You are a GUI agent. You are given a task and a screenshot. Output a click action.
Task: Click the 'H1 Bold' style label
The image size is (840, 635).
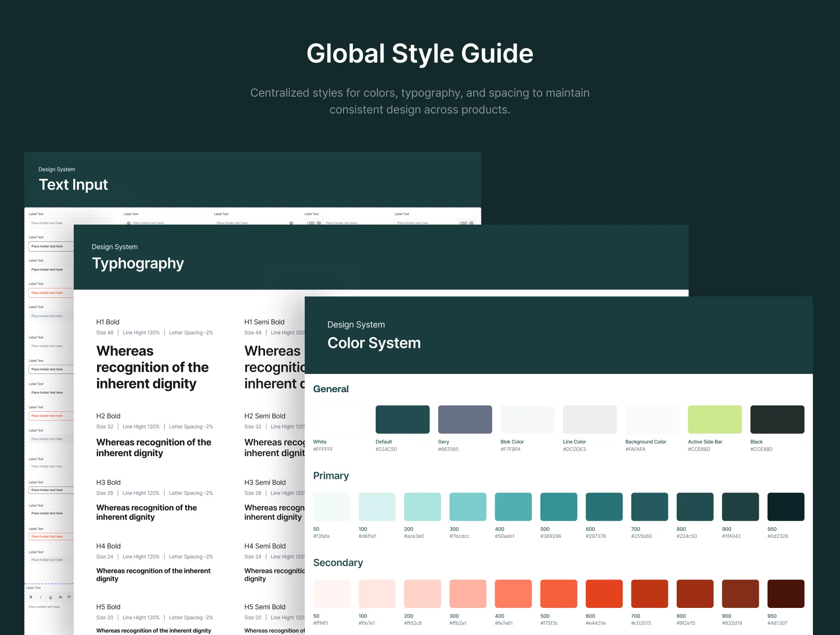(108, 322)
